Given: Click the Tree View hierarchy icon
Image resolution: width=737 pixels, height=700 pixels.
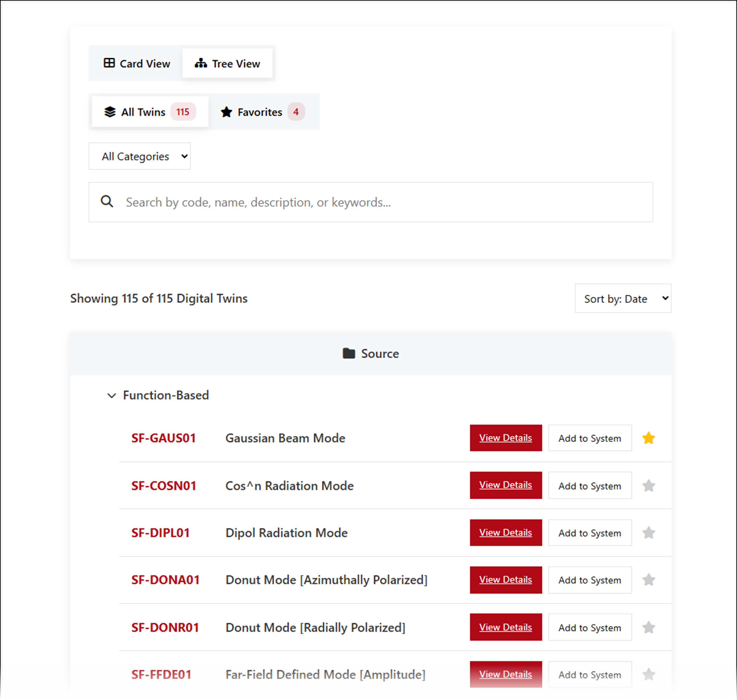Looking at the screenshot, I should [x=201, y=63].
